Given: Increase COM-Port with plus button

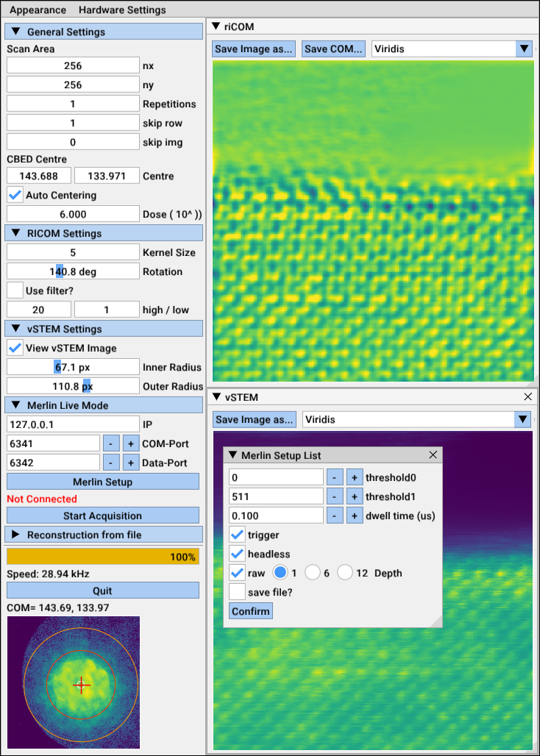Looking at the screenshot, I should 131,443.
